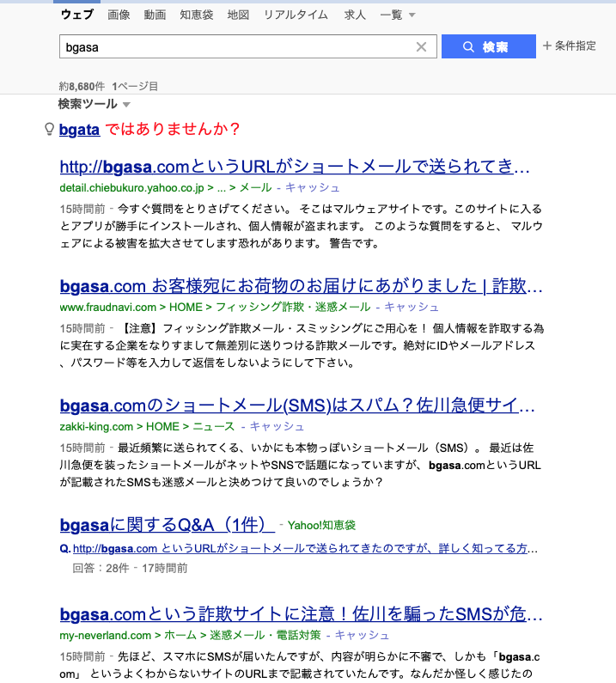The image size is (616, 683).
Task: Click the フィッシング詐欺・迷惑メール breadcrumb
Action: click(293, 307)
